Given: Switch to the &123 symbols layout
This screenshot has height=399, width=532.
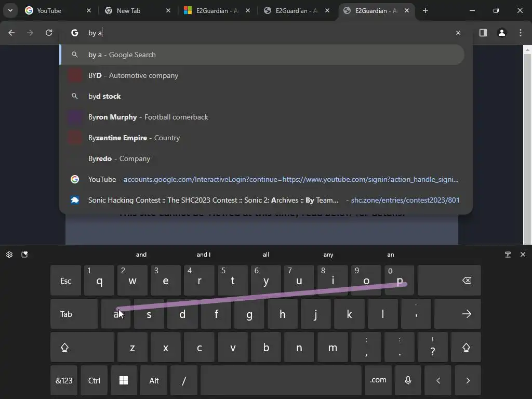Looking at the screenshot, I should click(x=64, y=380).
